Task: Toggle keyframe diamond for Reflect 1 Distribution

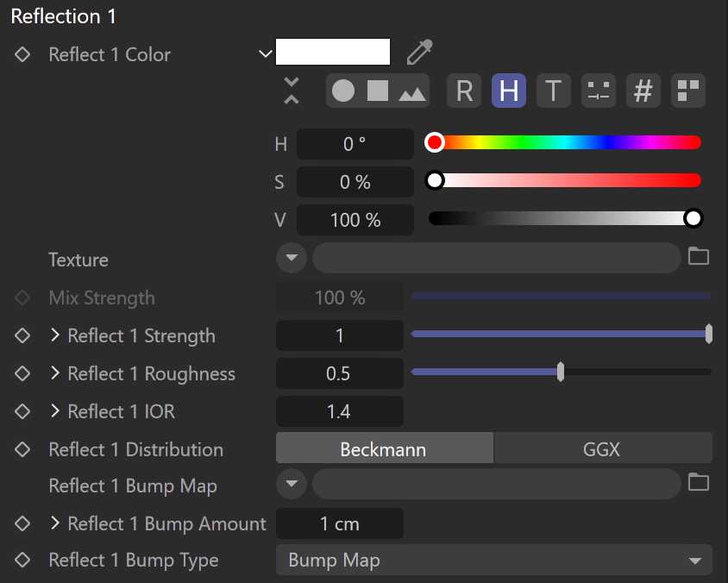Action: pyautogui.click(x=22, y=449)
